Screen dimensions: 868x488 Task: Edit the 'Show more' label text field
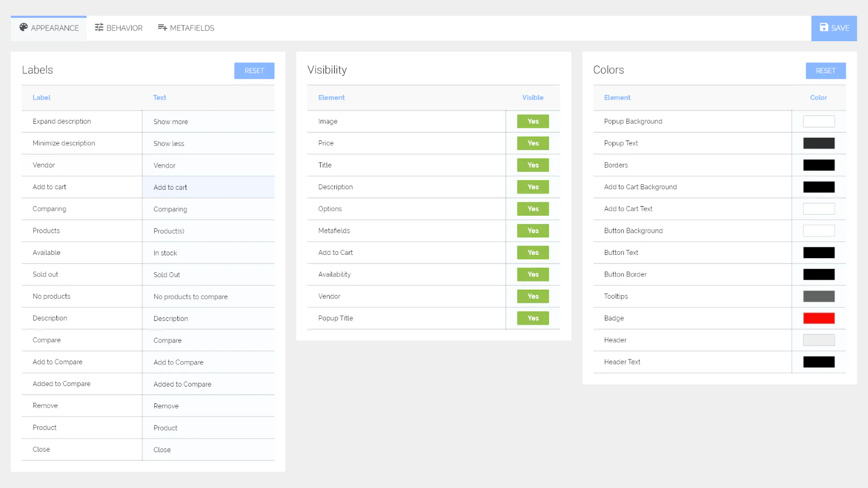(x=208, y=121)
